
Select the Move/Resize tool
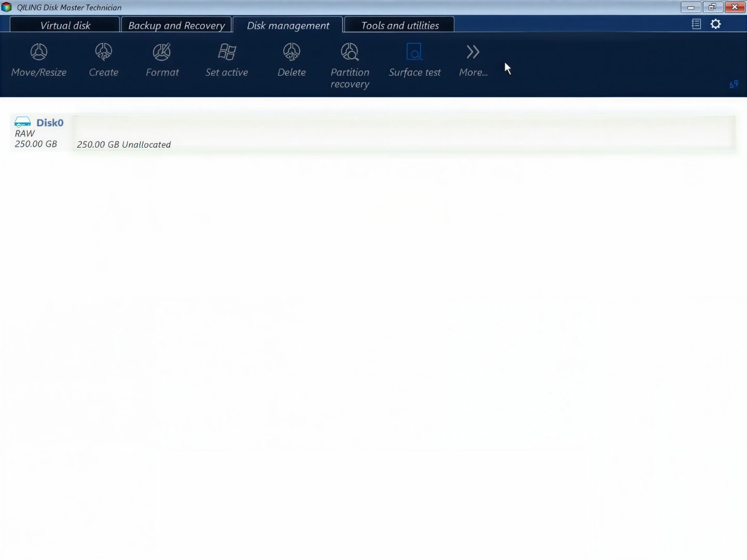coord(39,61)
